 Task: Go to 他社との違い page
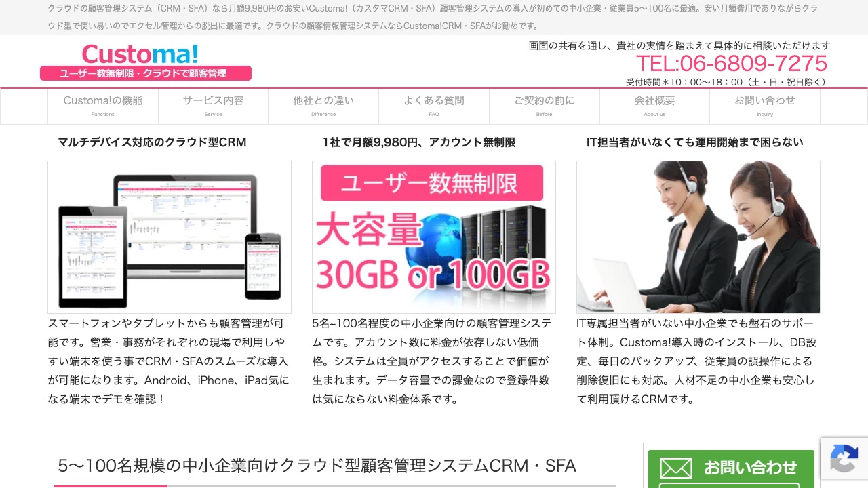pyautogui.click(x=323, y=106)
